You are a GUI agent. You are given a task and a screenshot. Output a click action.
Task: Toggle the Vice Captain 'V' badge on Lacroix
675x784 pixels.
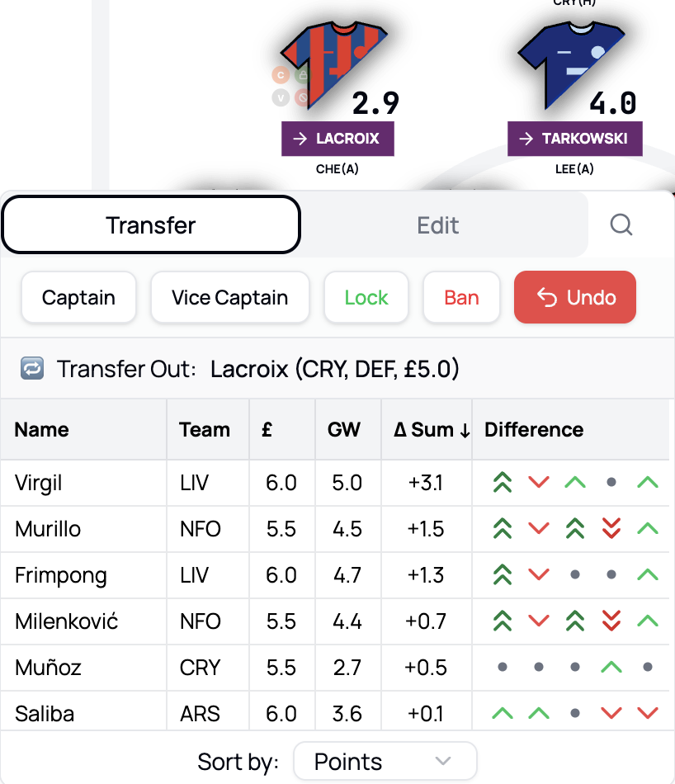tap(281, 97)
